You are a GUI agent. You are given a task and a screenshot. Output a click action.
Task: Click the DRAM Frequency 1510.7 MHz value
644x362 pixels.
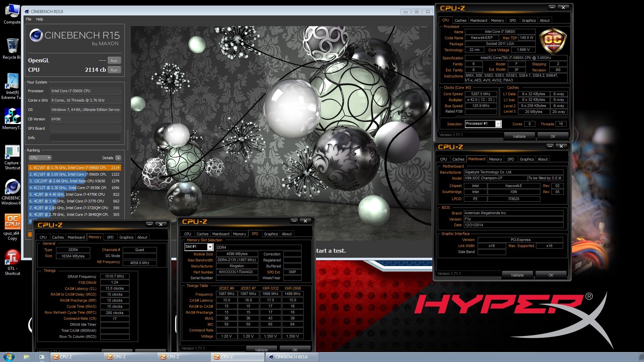[115, 277]
